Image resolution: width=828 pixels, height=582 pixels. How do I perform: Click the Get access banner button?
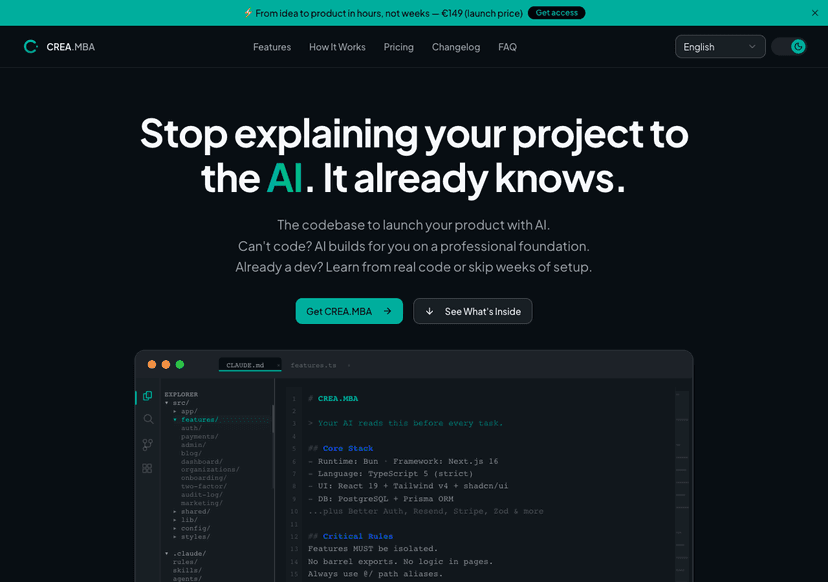pos(556,13)
